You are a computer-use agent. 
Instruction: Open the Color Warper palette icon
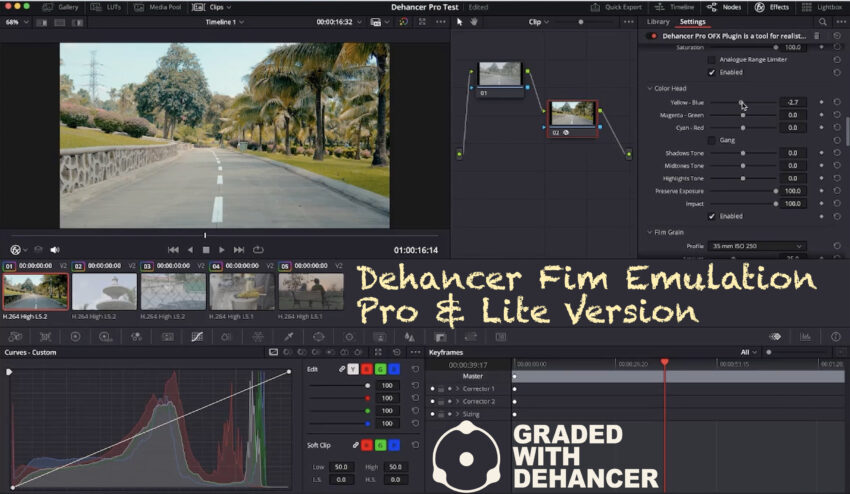coord(258,337)
